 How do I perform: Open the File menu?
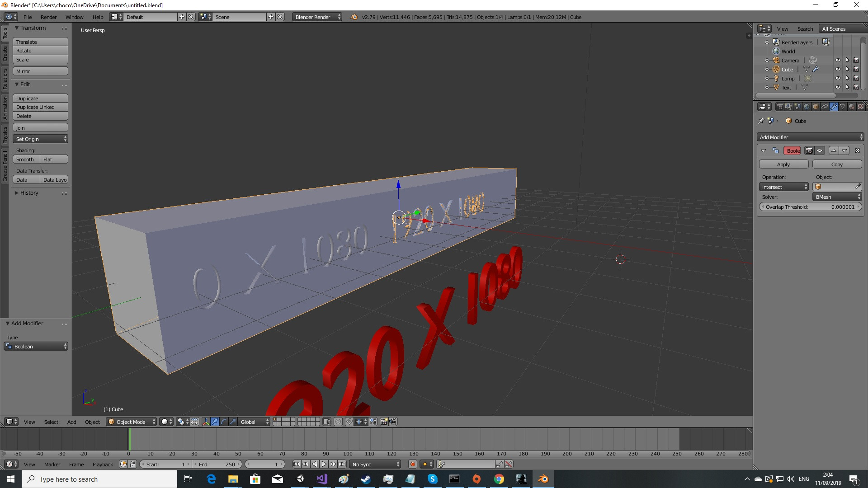[28, 17]
